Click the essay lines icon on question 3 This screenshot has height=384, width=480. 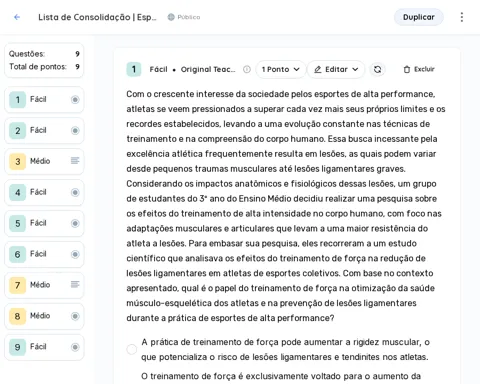[x=75, y=161]
